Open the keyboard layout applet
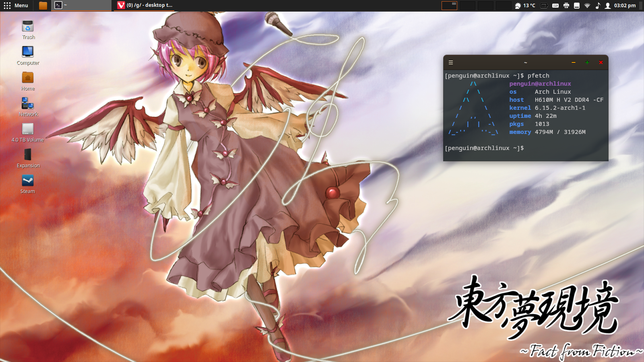The width and height of the screenshot is (644, 362). coord(555,5)
